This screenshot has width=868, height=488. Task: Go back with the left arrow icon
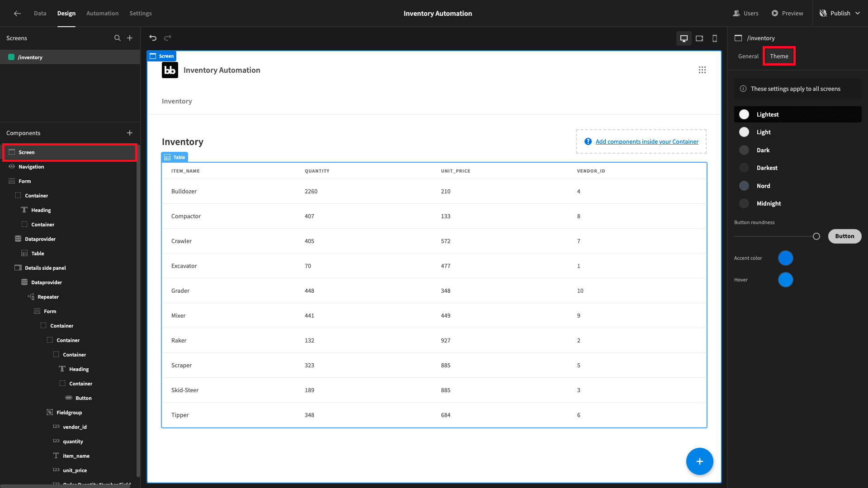[x=17, y=13]
